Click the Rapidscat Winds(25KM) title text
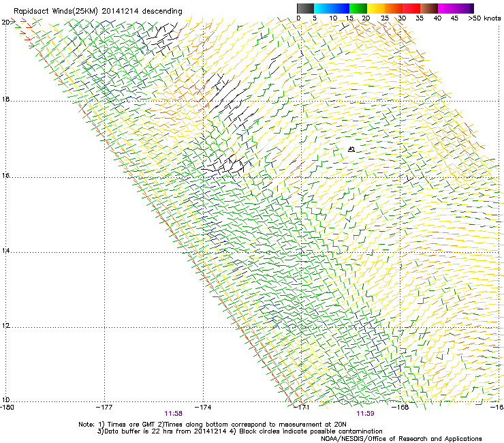504x443 pixels. tap(97, 12)
